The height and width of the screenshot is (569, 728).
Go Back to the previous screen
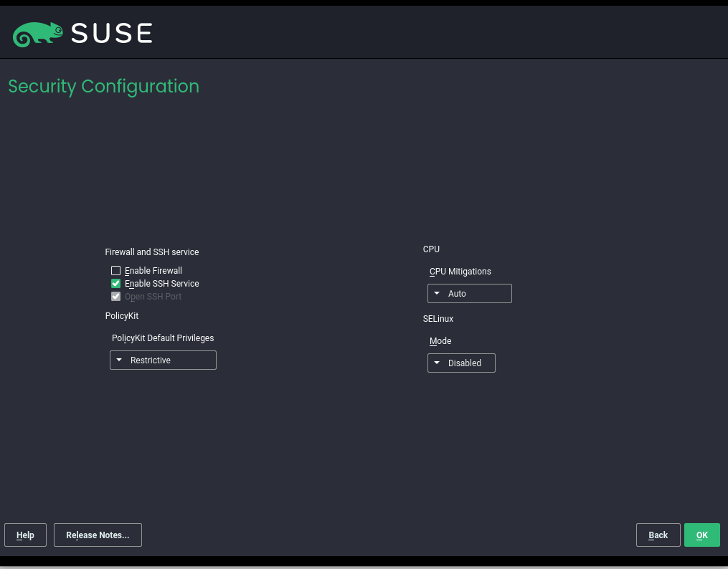(658, 535)
